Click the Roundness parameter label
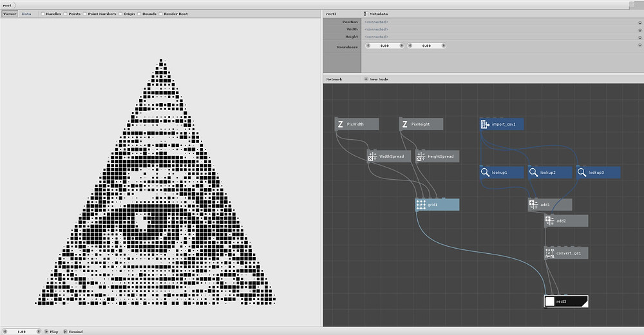The image size is (644, 335). click(x=347, y=47)
